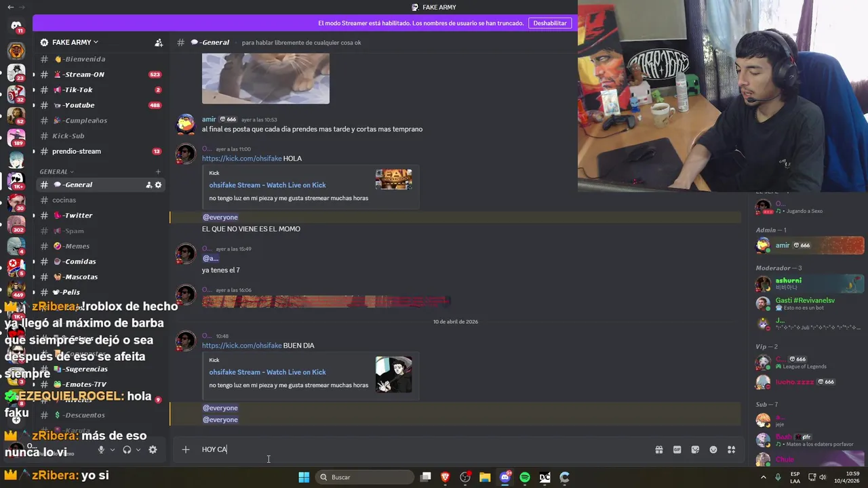This screenshot has height=488, width=868.
Task: Open the apps launcher icon in message bar
Action: tap(731, 449)
